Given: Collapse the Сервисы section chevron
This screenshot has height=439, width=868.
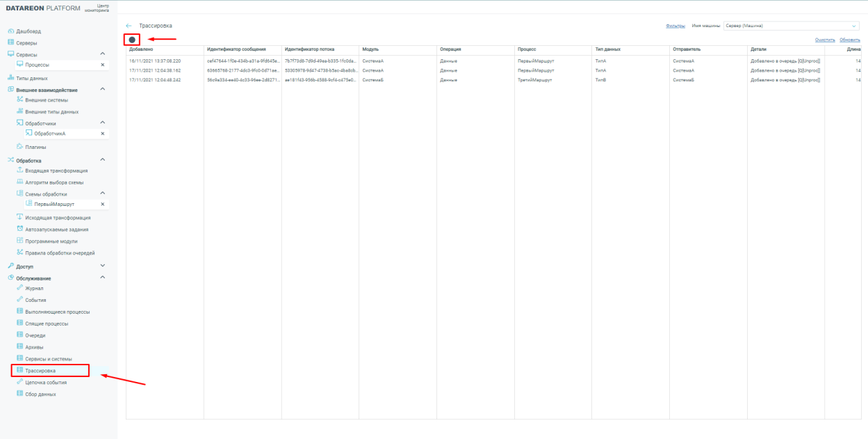Looking at the screenshot, I should coord(103,54).
